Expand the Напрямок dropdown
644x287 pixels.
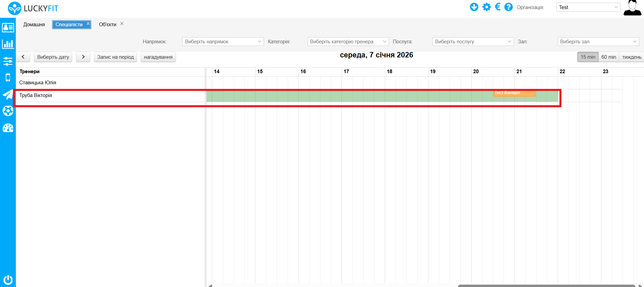223,42
